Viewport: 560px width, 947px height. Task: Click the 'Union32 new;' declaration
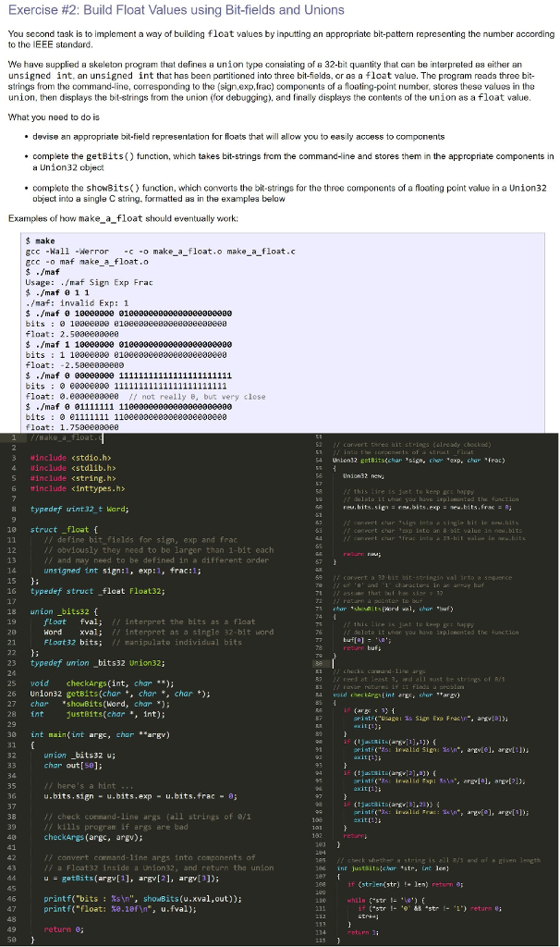point(364,476)
